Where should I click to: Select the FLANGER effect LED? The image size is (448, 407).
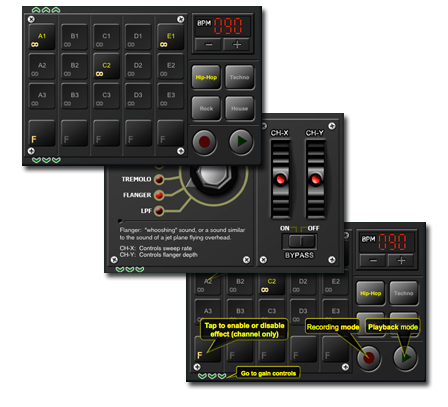[159, 195]
